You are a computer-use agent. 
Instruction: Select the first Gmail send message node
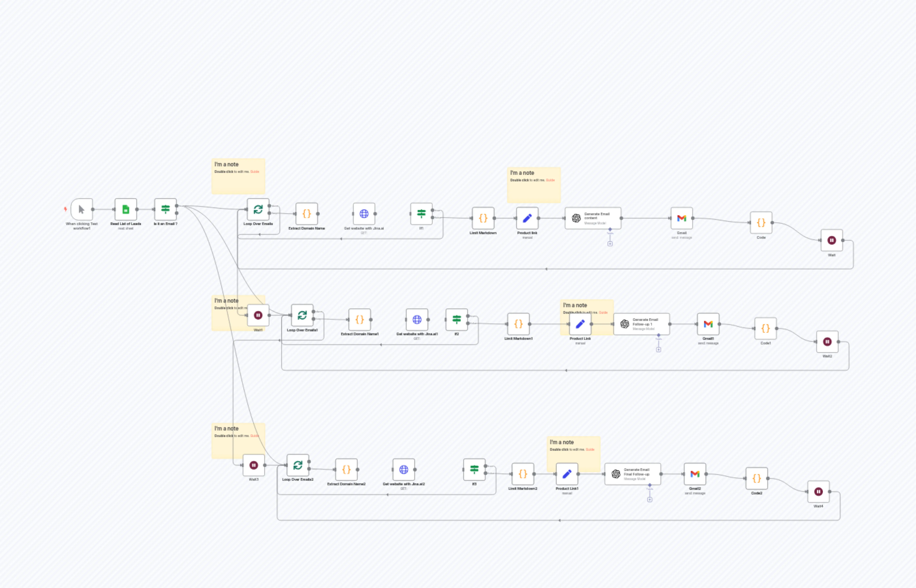point(681,218)
